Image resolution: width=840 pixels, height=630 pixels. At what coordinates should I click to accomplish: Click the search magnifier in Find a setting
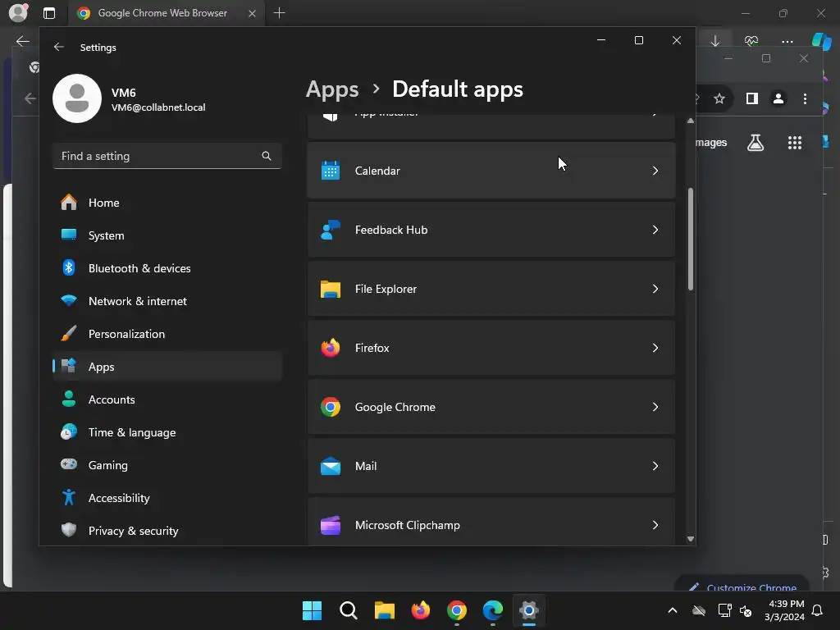267,156
